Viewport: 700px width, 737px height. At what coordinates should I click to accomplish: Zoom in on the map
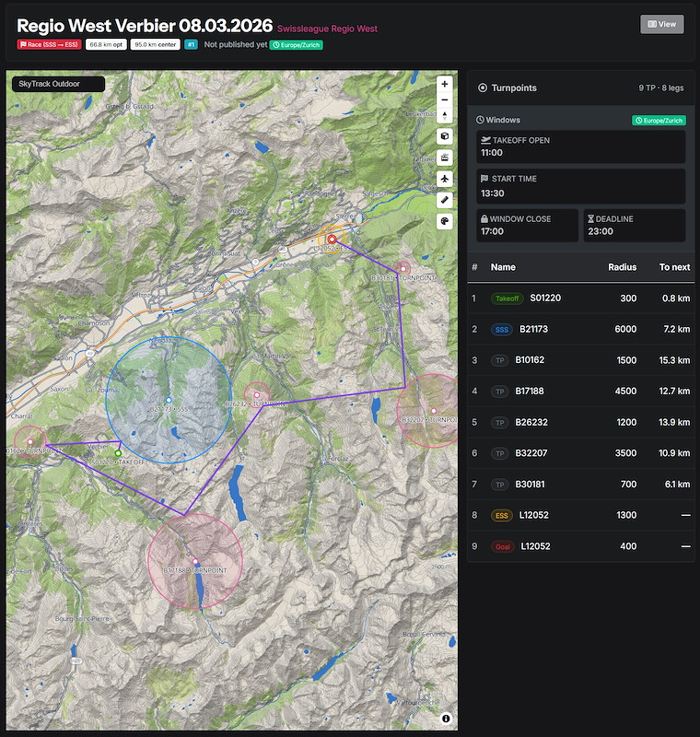point(445,84)
